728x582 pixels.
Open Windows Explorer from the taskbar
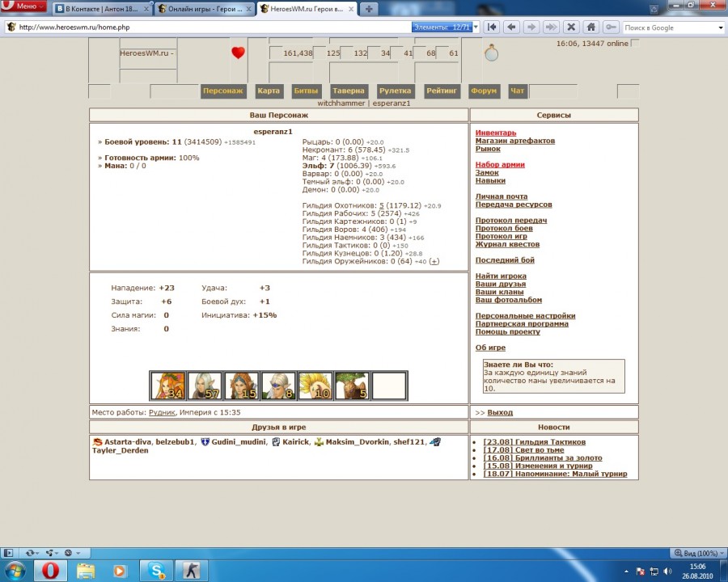[86, 571]
